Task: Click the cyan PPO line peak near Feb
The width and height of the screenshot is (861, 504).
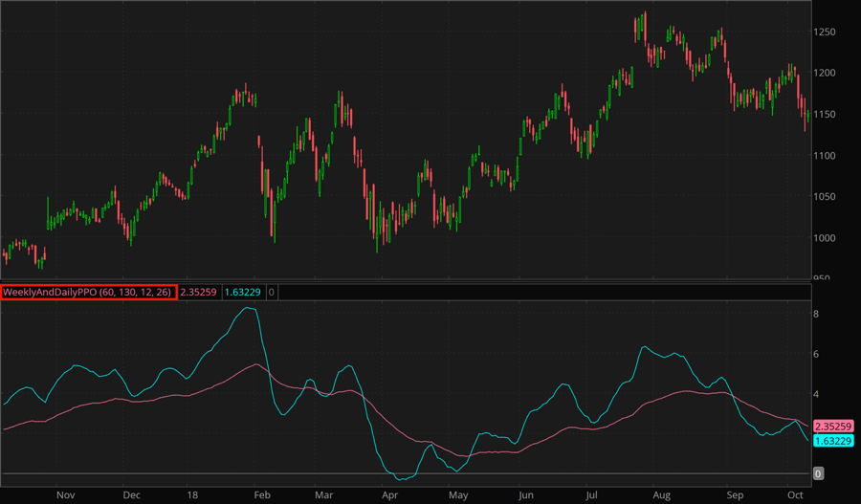Action: click(249, 308)
